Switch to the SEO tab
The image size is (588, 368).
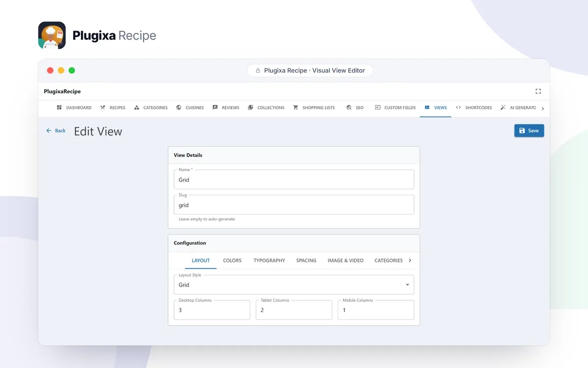355,107
